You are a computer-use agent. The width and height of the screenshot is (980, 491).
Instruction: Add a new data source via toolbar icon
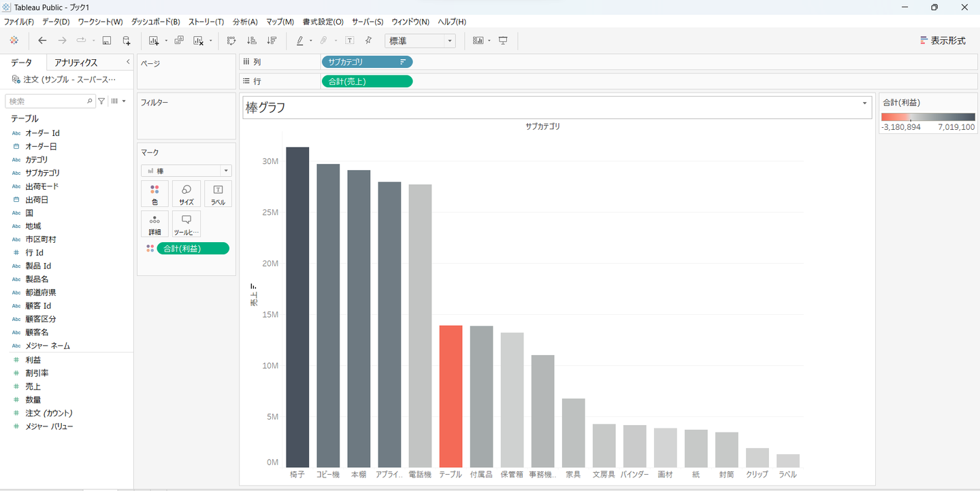[127, 41]
